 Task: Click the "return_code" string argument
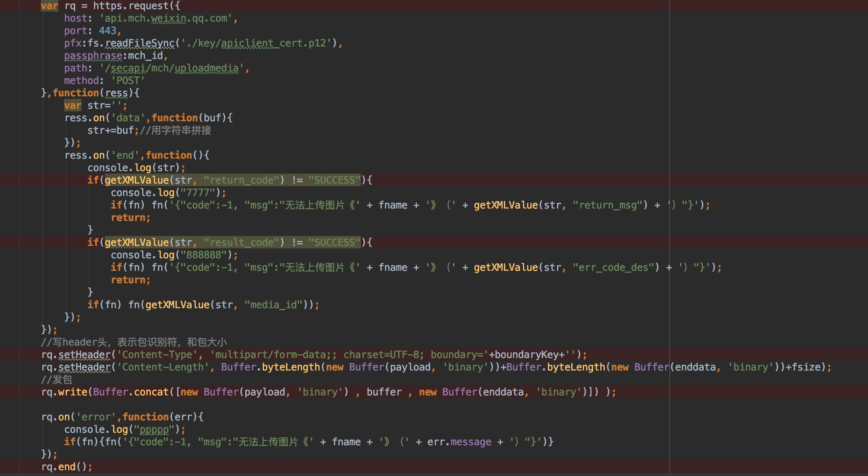coord(241,180)
